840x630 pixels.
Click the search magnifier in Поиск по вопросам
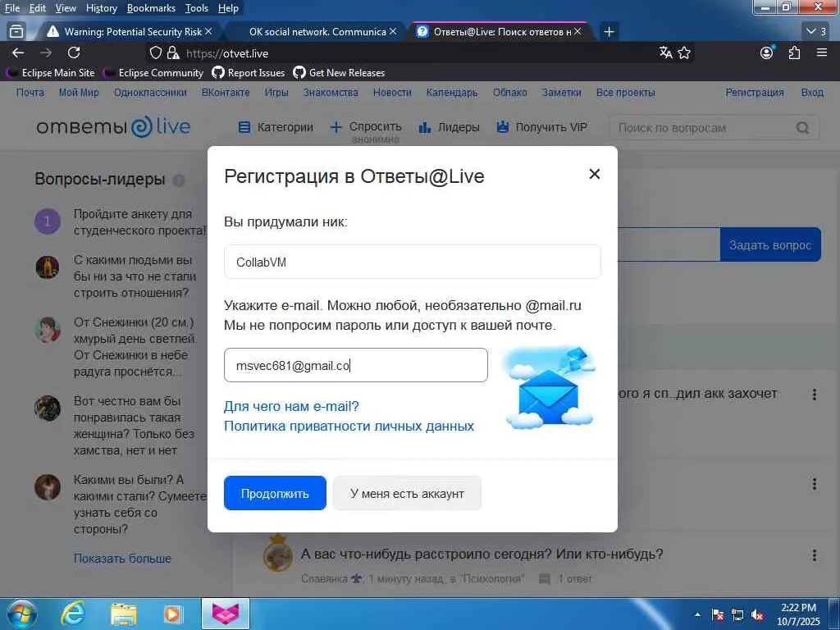click(802, 127)
